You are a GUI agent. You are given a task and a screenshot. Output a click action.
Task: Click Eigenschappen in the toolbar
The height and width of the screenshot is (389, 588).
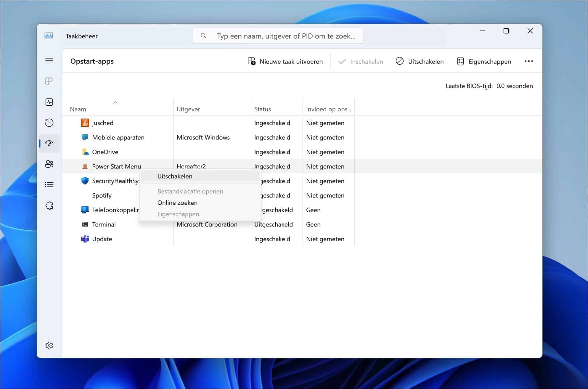pos(484,61)
